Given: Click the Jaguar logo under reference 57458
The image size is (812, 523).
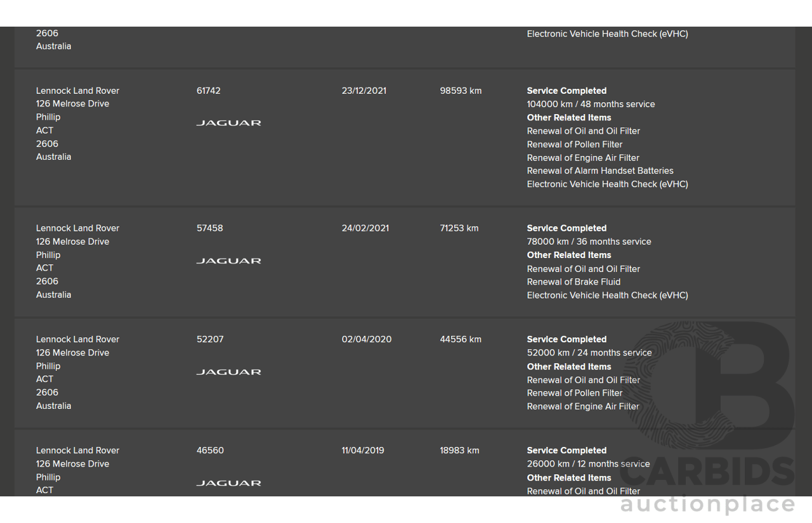Looking at the screenshot, I should (228, 261).
